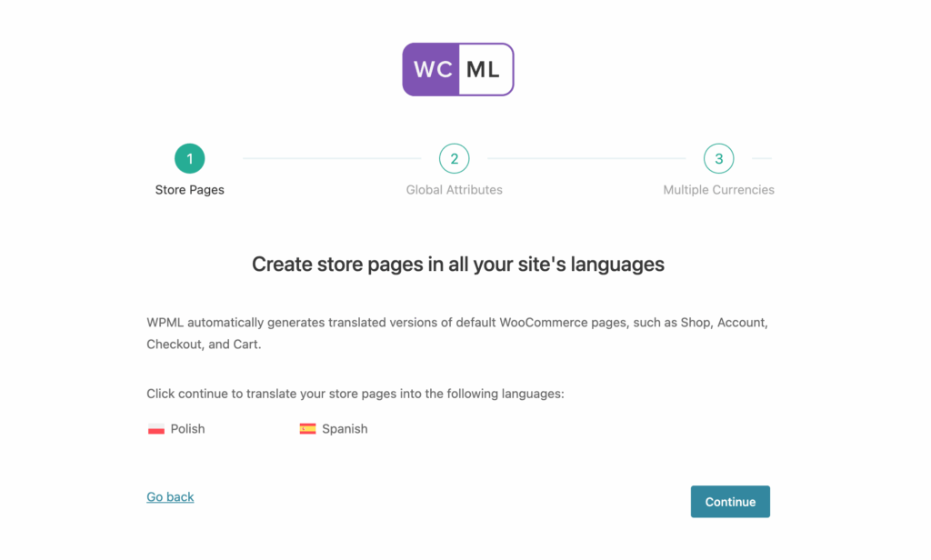Viewport: 931px width, 560px height.
Task: Follow the Go back link
Action: [170, 496]
